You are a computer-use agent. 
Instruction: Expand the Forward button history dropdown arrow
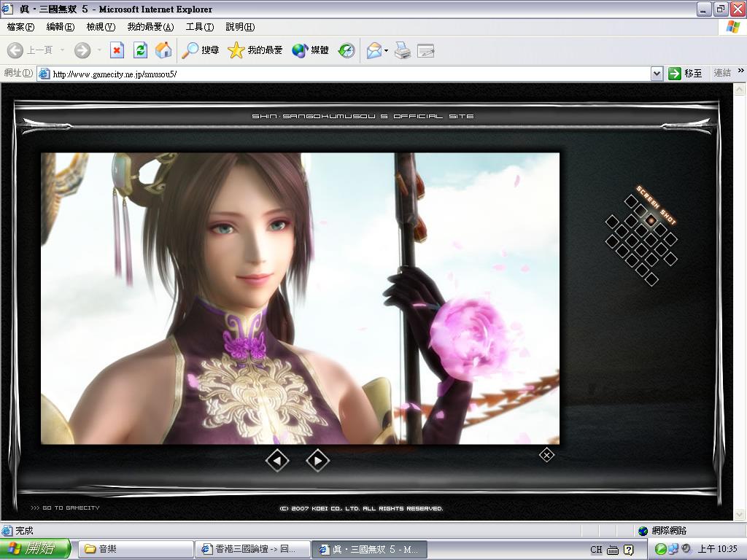click(x=99, y=50)
